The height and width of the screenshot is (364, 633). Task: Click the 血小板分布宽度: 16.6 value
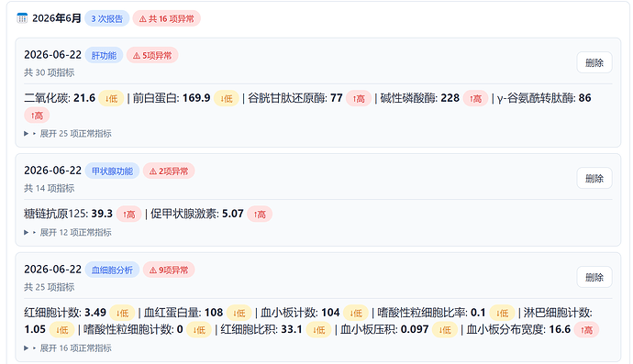pyautogui.click(x=518, y=330)
